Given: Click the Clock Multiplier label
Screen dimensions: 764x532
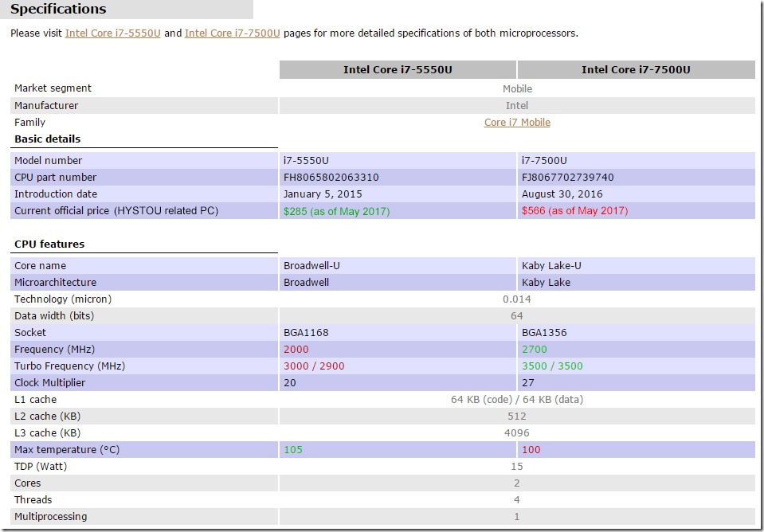Looking at the screenshot, I should coord(49,382).
